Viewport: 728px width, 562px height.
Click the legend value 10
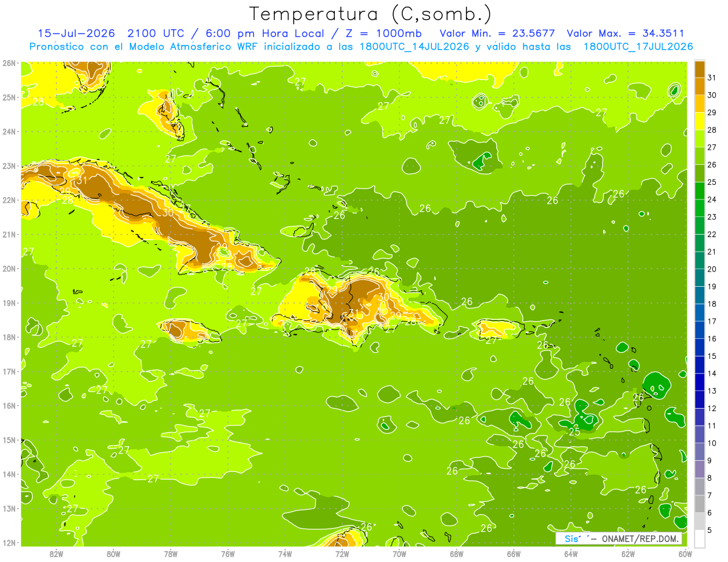(712, 443)
